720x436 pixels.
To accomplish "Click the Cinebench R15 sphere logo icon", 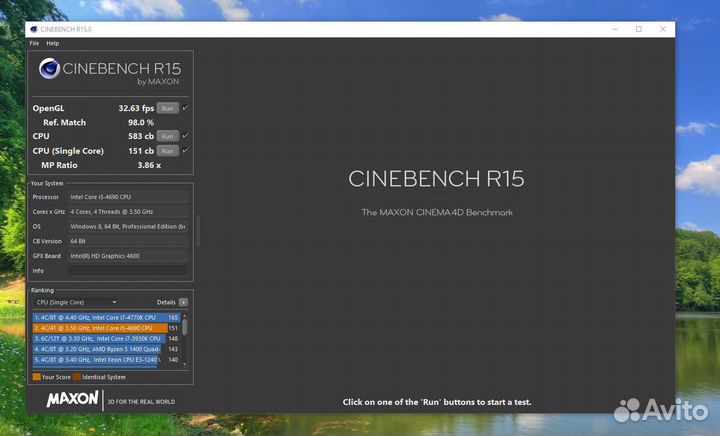I will (x=50, y=70).
